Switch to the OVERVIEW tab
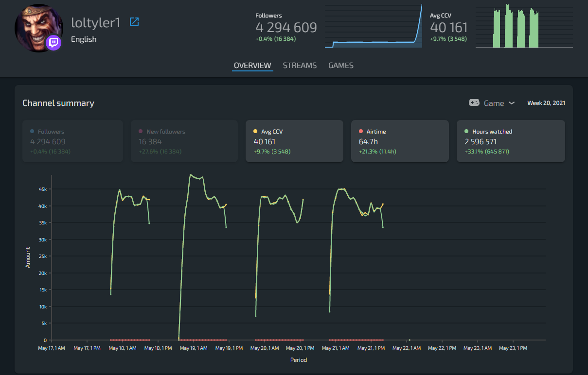Screen dimensions: 588x375 click(x=252, y=66)
